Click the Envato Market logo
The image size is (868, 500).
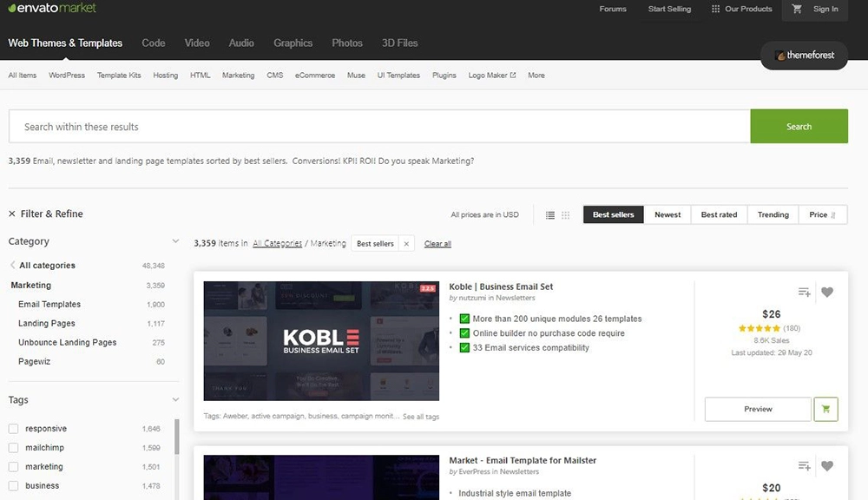pyautogui.click(x=52, y=8)
